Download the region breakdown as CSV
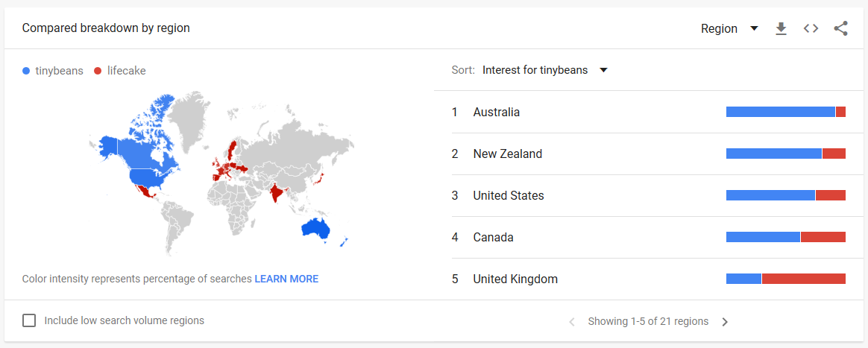The height and width of the screenshot is (348, 868). tap(781, 29)
